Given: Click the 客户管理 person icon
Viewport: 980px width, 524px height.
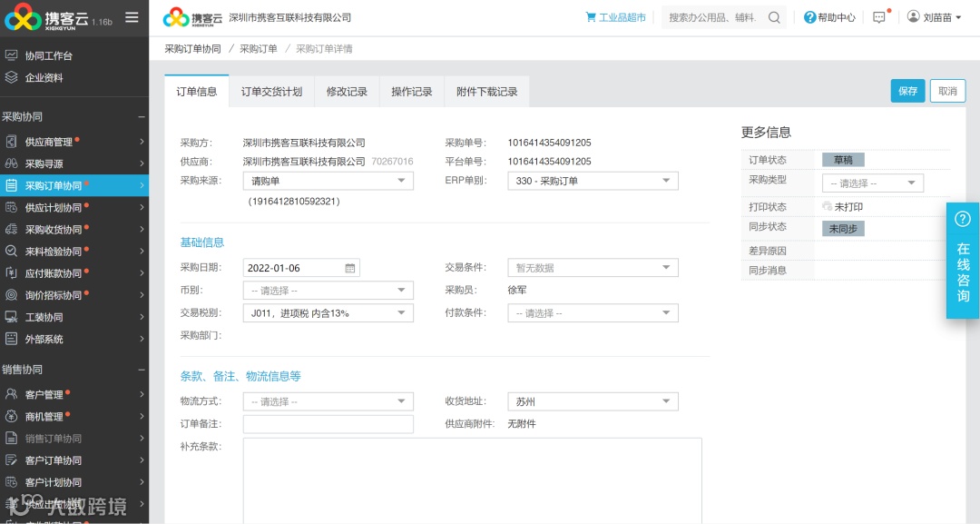Looking at the screenshot, I should [x=11, y=394].
